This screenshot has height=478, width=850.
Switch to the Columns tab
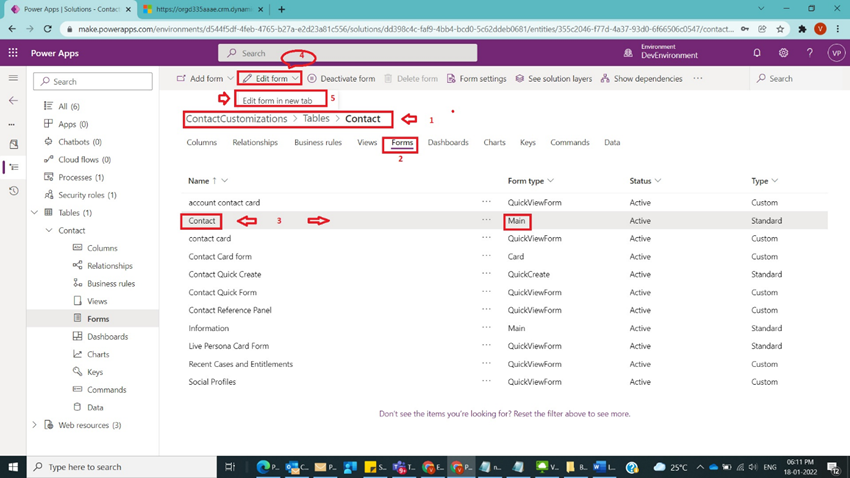pyautogui.click(x=202, y=143)
